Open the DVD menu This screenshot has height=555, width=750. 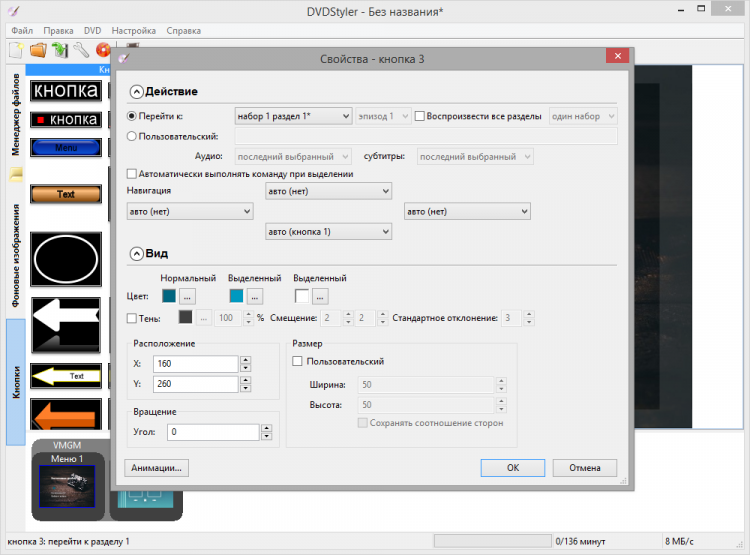[92, 31]
